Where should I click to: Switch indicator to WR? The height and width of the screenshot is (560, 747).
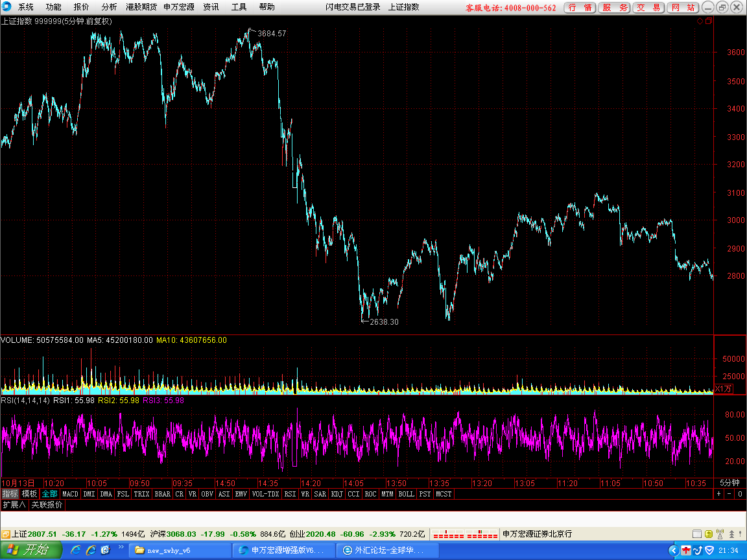pos(305,494)
